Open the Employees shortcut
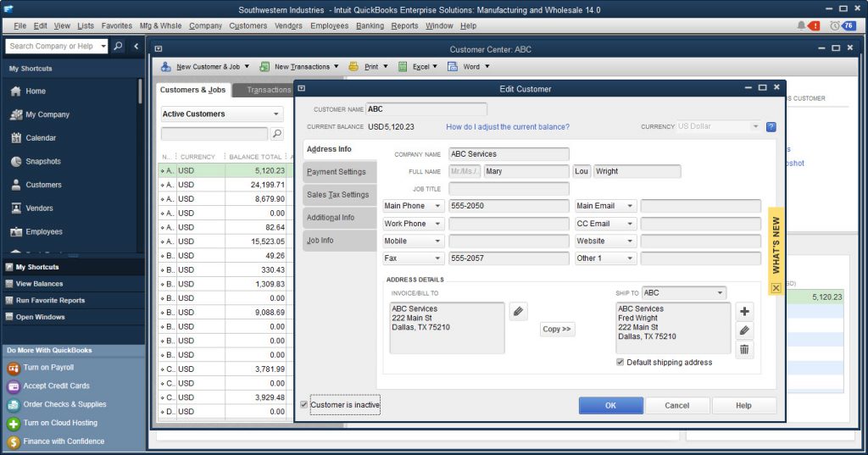The height and width of the screenshot is (455, 868). point(36,231)
